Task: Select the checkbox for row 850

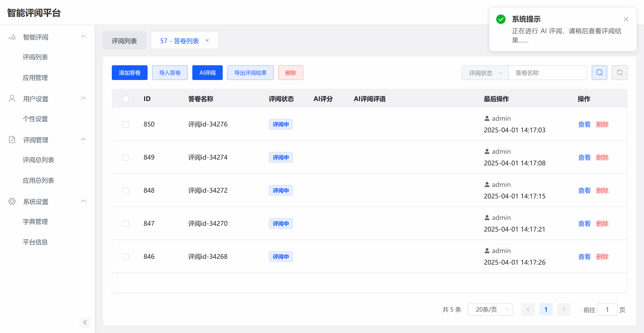Action: (x=125, y=124)
